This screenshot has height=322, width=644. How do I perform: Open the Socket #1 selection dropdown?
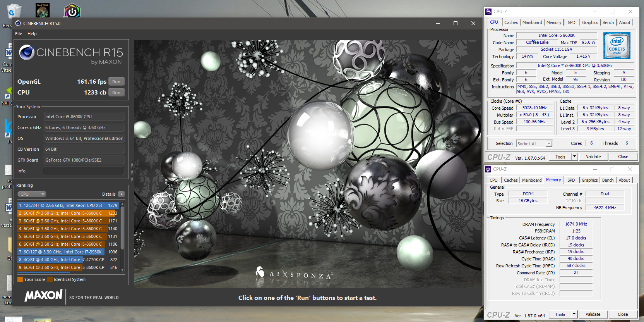534,144
